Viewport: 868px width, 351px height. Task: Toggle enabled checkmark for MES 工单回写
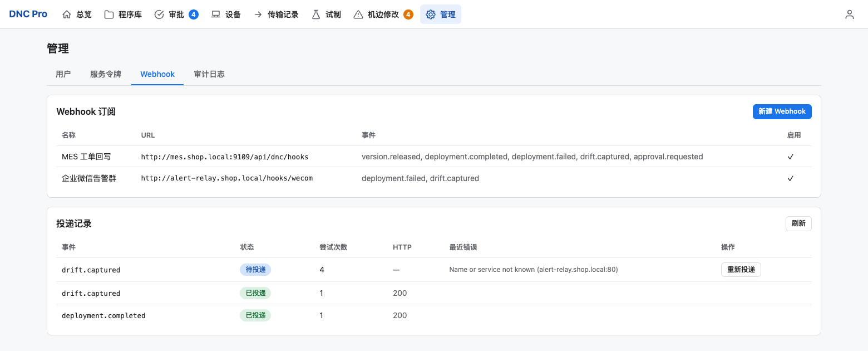[x=790, y=157]
